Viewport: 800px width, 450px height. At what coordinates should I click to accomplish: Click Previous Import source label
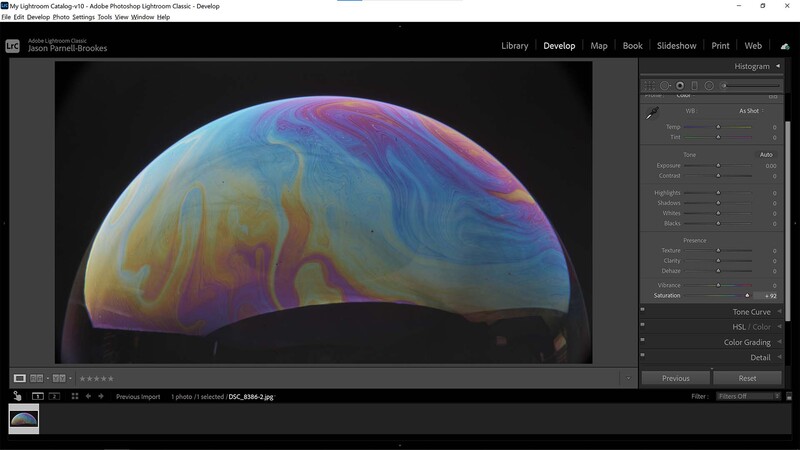138,396
